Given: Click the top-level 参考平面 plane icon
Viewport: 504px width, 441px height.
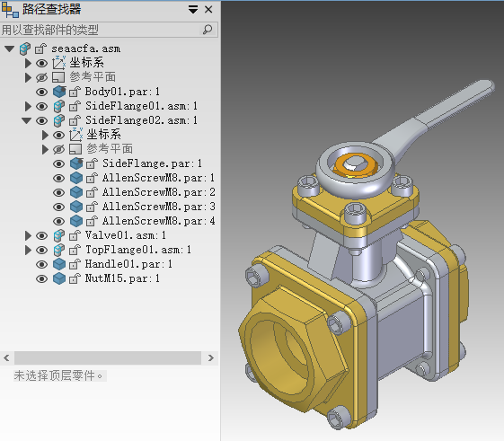Looking at the screenshot, I should click(x=58, y=77).
